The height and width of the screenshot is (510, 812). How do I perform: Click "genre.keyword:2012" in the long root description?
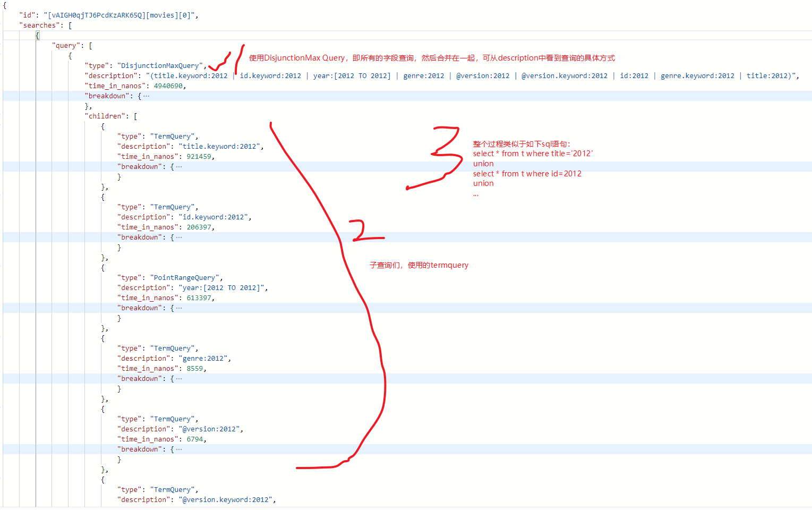click(697, 76)
